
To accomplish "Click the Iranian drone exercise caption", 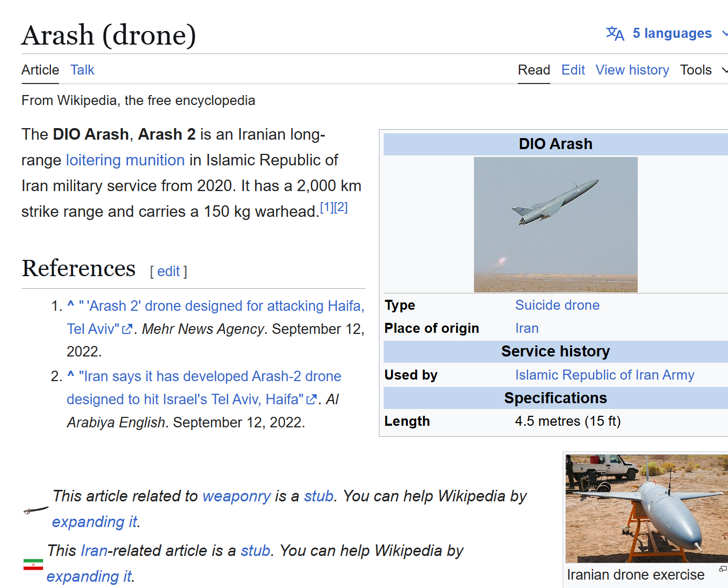I will point(636,575).
